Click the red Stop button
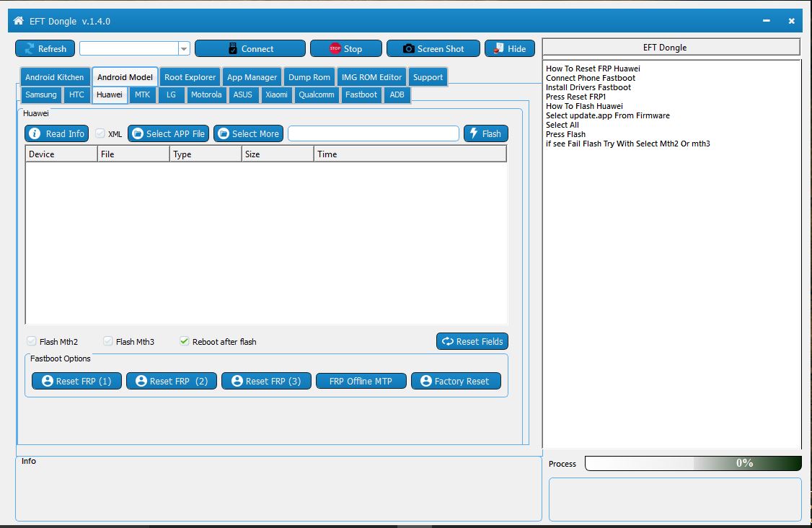 [346, 49]
